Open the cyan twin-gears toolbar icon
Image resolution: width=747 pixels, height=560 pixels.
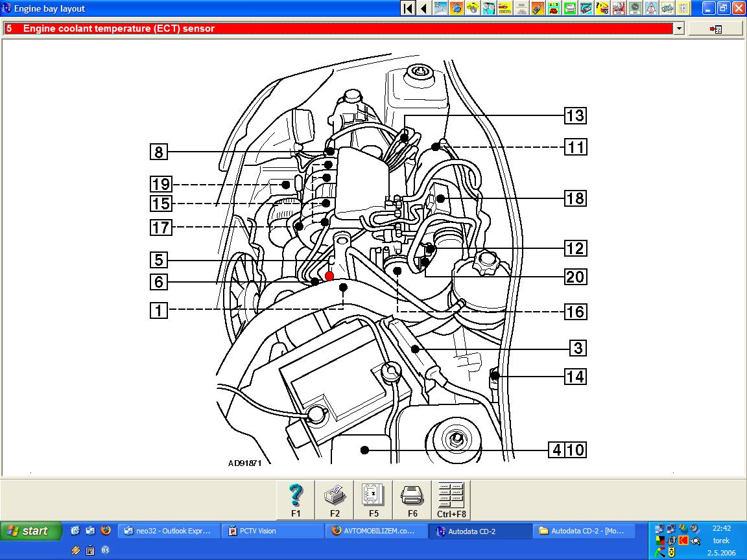(x=489, y=8)
